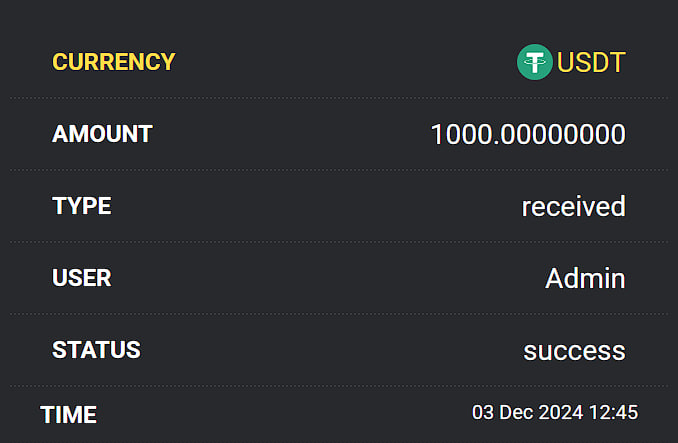
Task: Click the CURRENCY label
Action: point(114,62)
